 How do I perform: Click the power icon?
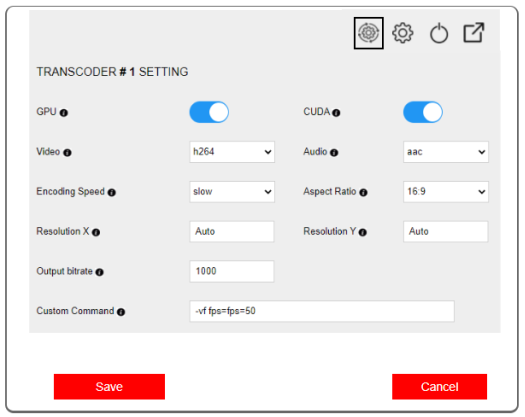pyautogui.click(x=439, y=33)
